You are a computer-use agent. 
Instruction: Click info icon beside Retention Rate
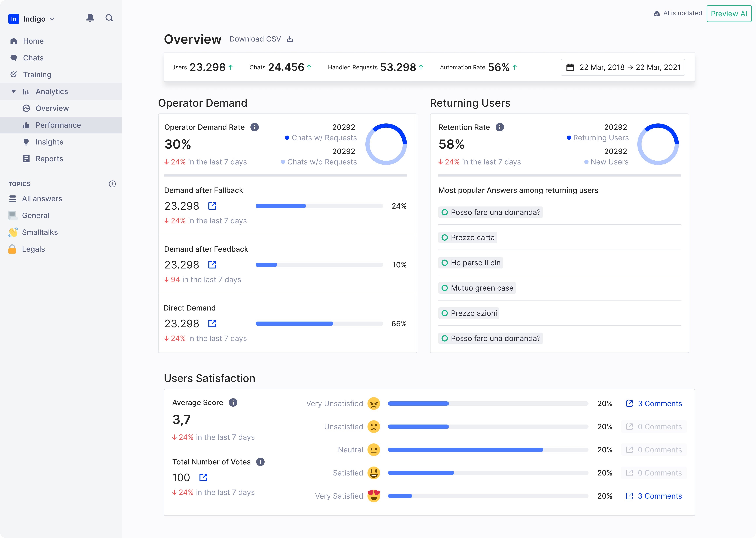(499, 127)
